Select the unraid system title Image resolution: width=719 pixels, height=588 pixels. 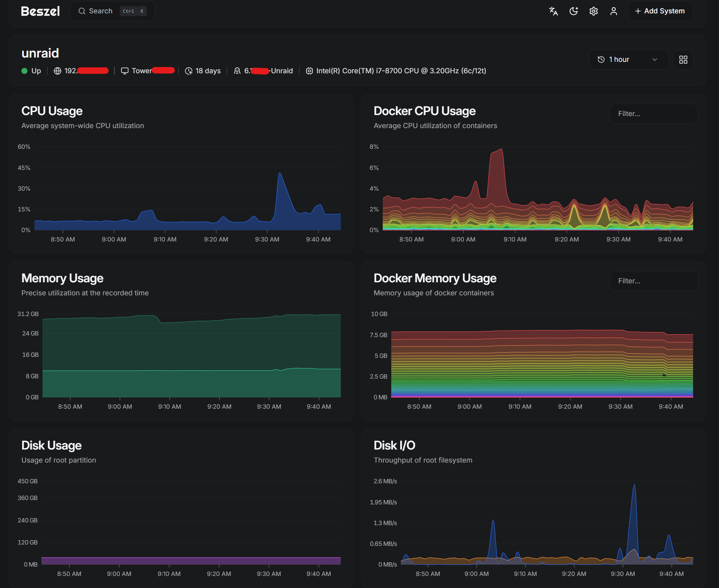click(40, 53)
